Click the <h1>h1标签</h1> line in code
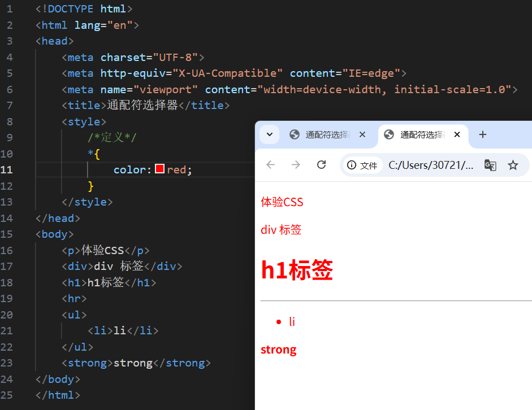 [109, 282]
